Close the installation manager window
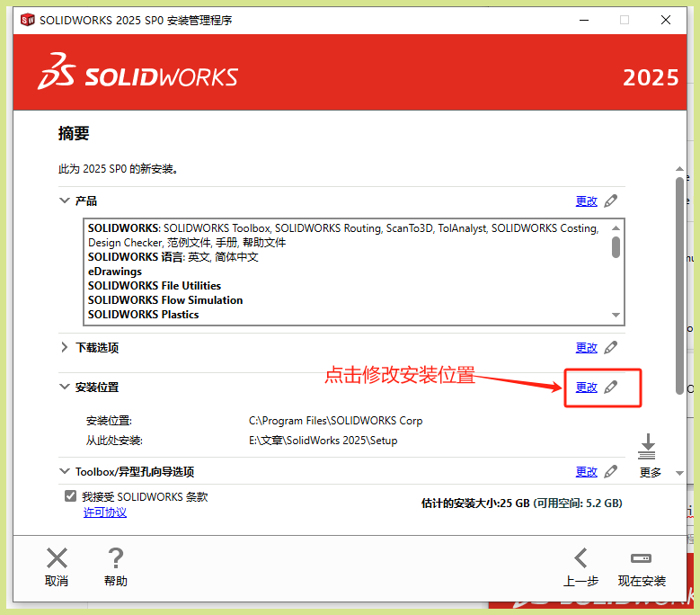 666,20
